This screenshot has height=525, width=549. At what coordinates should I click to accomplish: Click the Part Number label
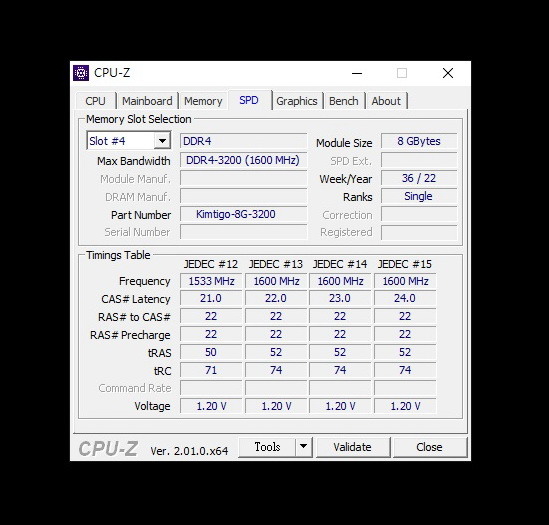pyautogui.click(x=141, y=215)
